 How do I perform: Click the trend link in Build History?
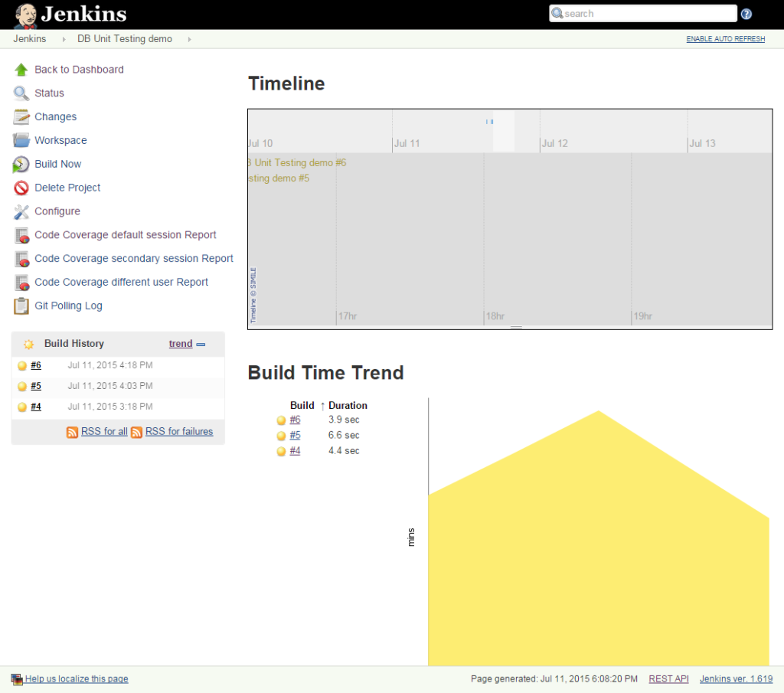[181, 344]
